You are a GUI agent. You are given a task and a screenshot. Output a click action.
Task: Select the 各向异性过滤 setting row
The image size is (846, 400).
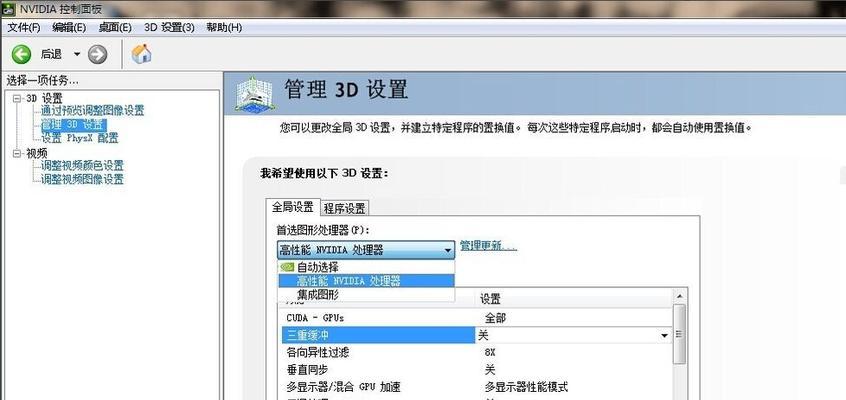tap(477, 352)
